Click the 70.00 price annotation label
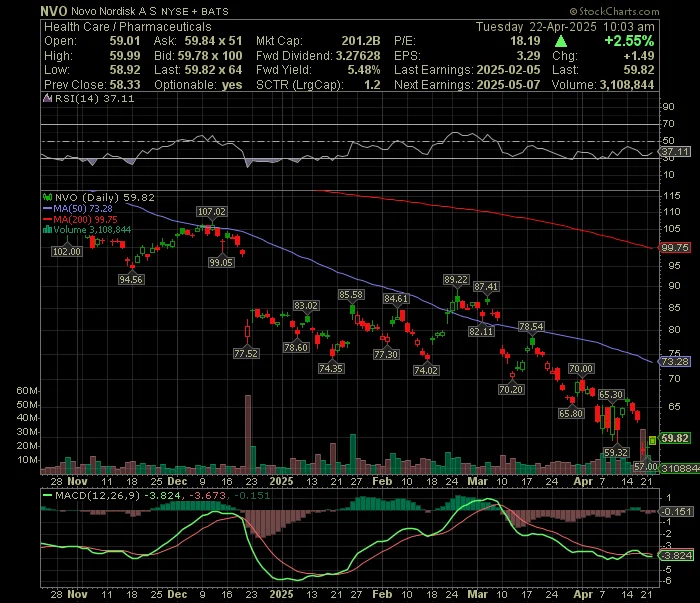The width and height of the screenshot is (700, 603). point(581,369)
